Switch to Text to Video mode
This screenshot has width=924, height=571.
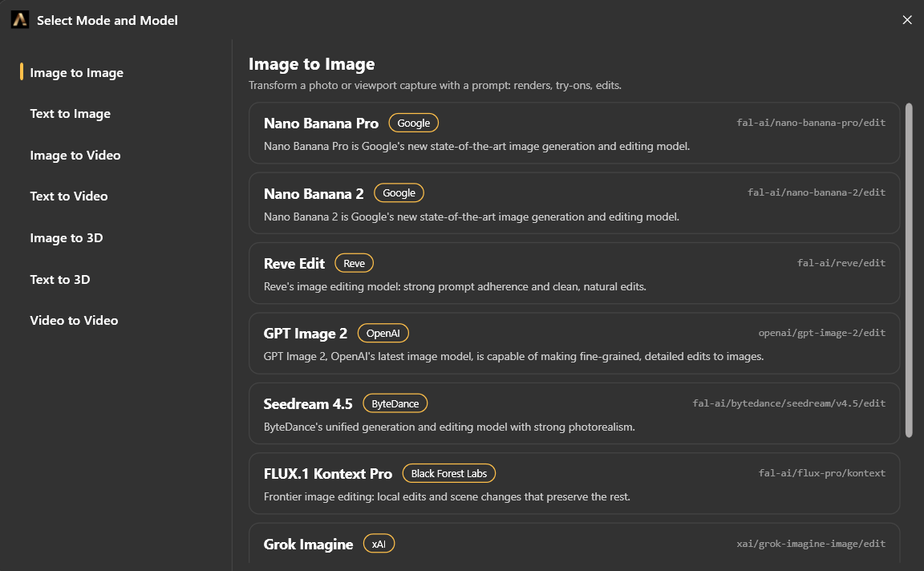point(69,196)
